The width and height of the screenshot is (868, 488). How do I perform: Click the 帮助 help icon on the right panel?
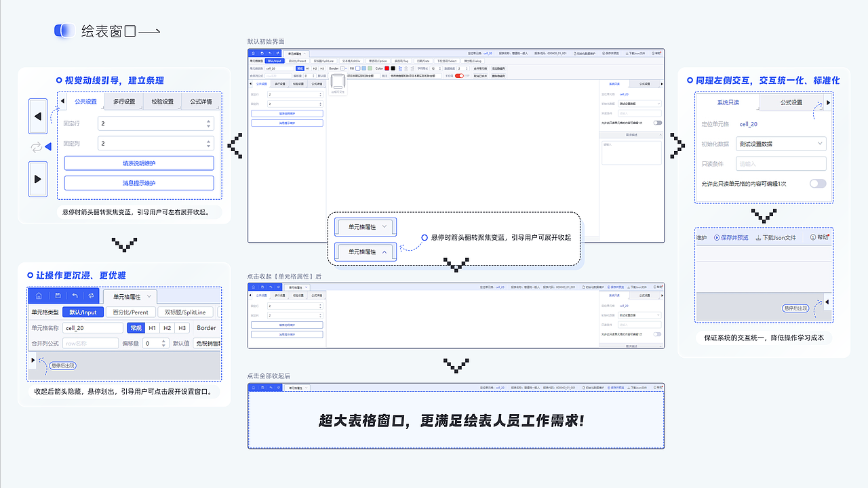(x=812, y=237)
